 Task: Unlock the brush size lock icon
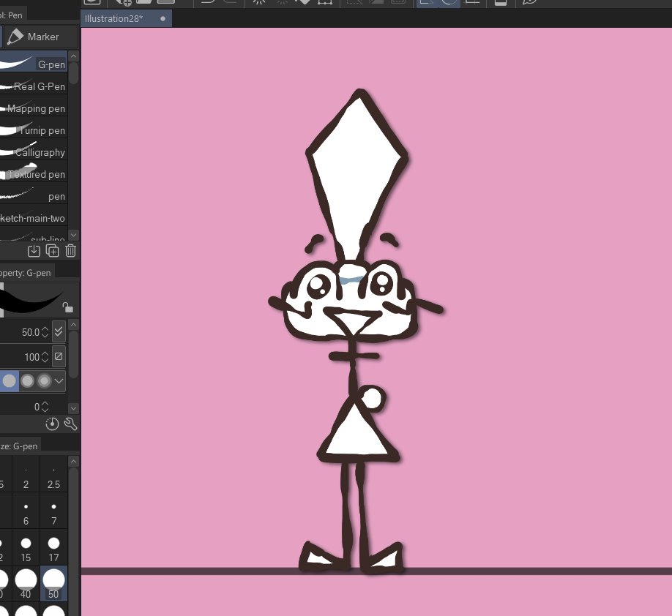pyautogui.click(x=67, y=308)
